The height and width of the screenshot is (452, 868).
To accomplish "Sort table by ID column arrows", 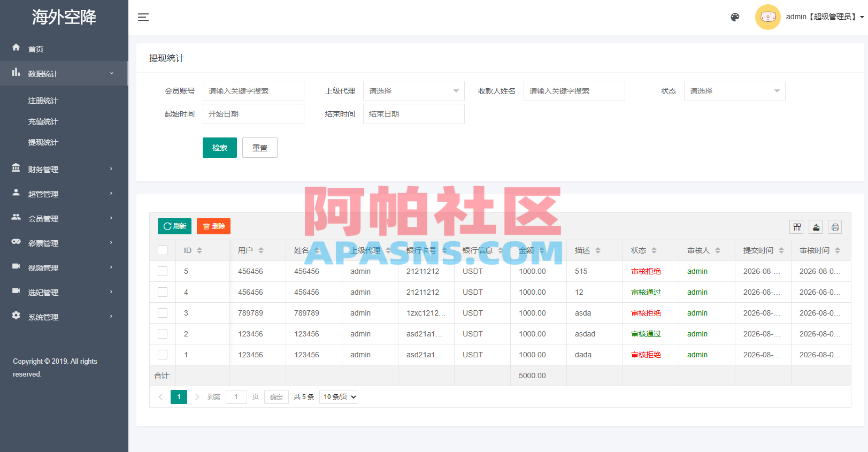I will (199, 250).
